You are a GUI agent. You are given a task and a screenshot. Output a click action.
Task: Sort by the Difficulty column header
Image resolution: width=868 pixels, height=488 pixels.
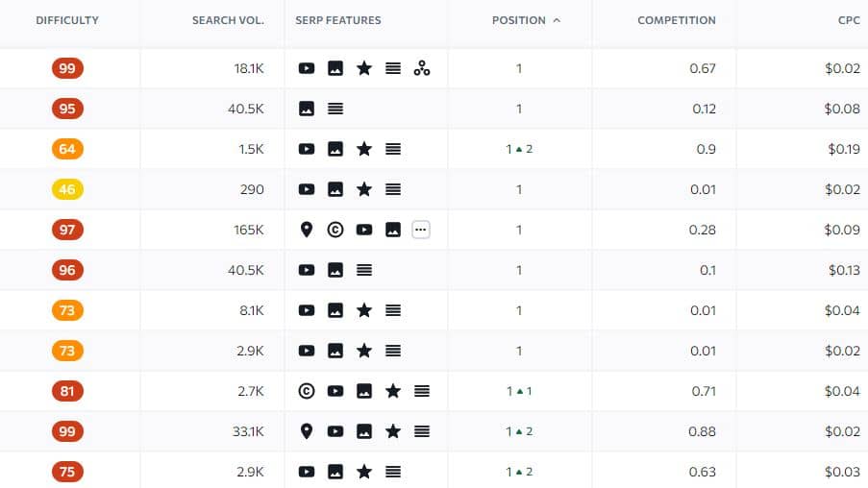click(67, 20)
